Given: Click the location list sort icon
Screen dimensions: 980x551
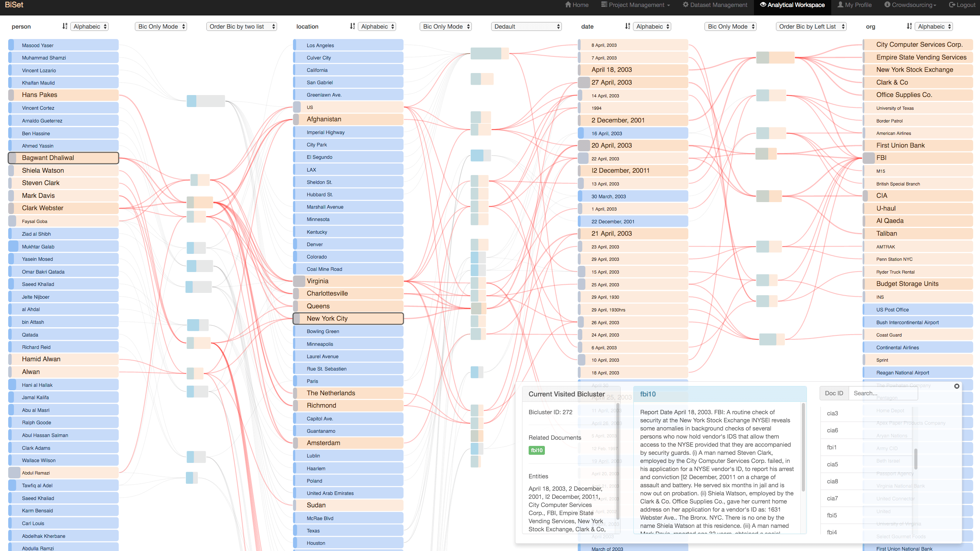Looking at the screenshot, I should click(x=352, y=26).
